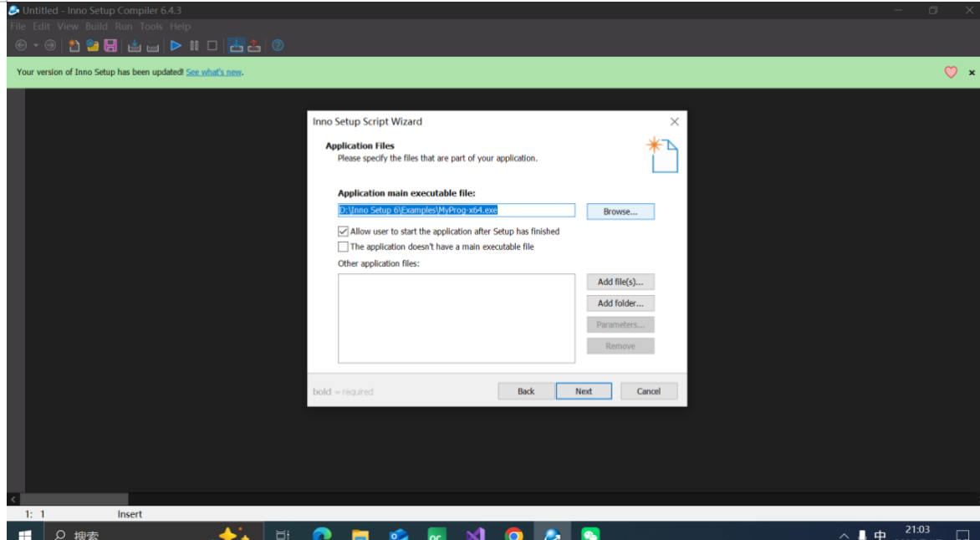980x540 pixels.
Task: Click the Back navigation arrow in toolbar
Action: tap(21, 46)
